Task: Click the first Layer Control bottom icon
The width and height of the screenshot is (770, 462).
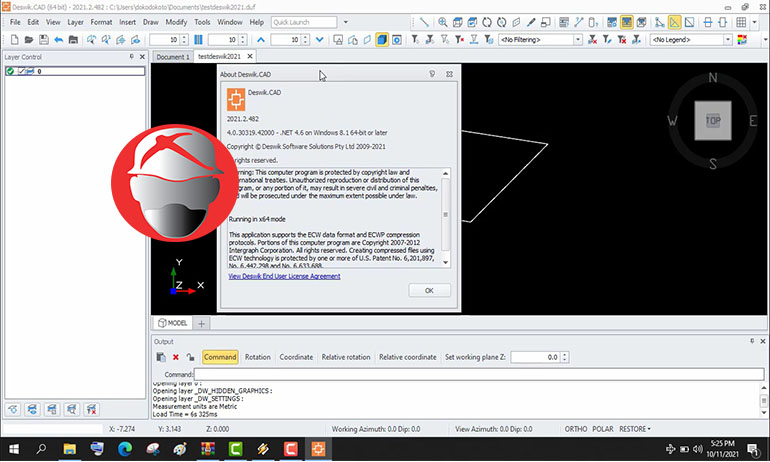Action: 13,409
